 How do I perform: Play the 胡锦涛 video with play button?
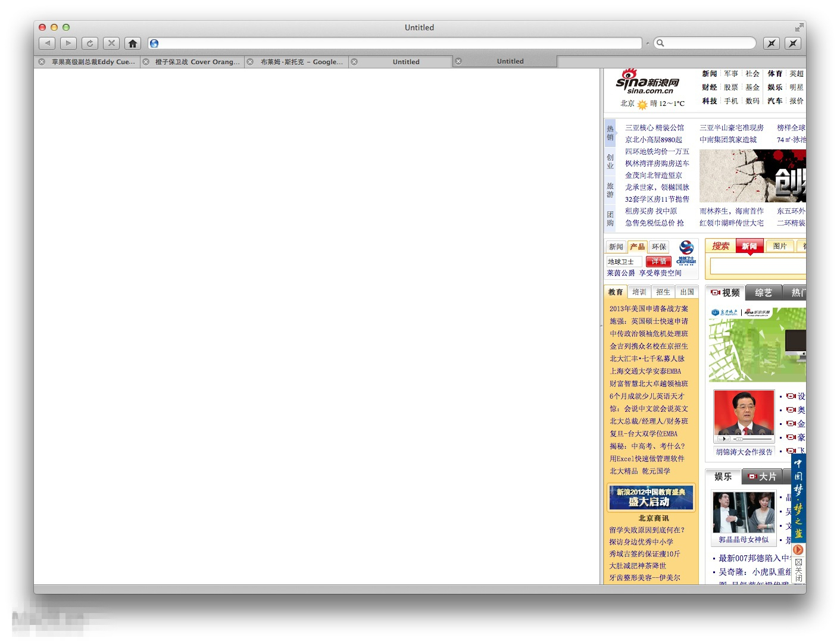(725, 439)
